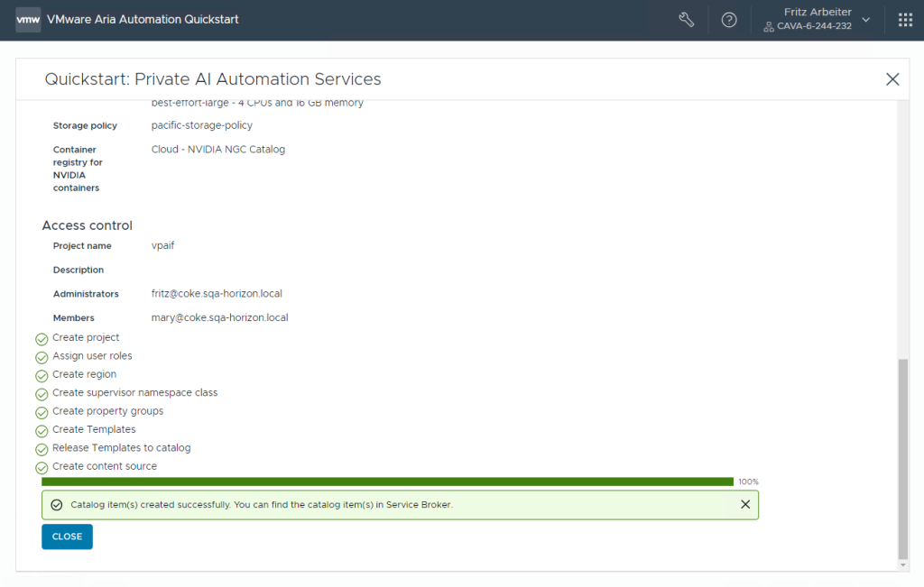Click the Assign user roles check icon

(x=42, y=357)
